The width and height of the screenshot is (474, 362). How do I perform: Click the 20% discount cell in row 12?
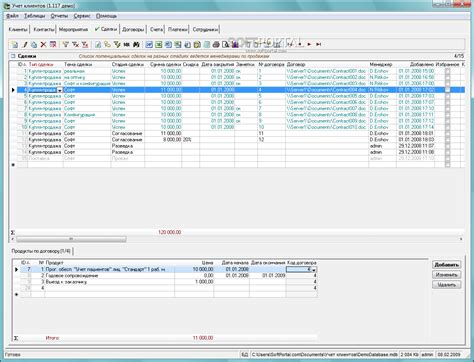pos(191,140)
